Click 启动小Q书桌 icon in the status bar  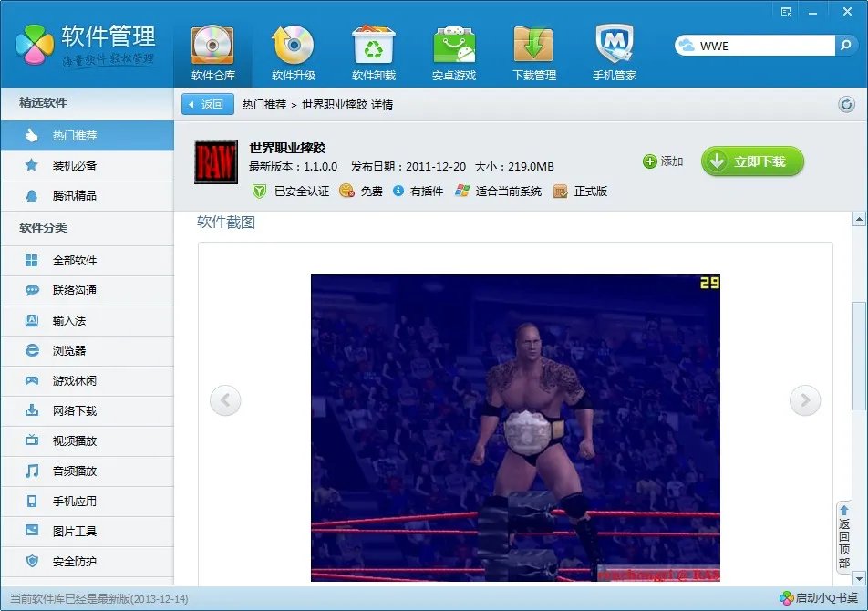(x=820, y=599)
